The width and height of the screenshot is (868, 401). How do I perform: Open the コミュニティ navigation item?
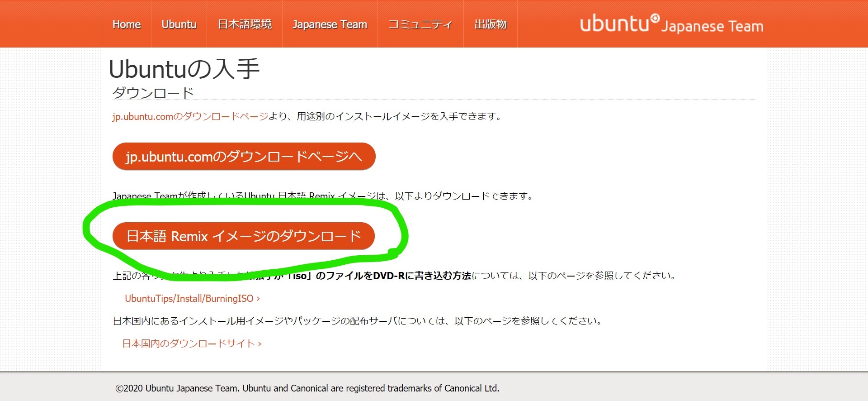click(x=420, y=24)
